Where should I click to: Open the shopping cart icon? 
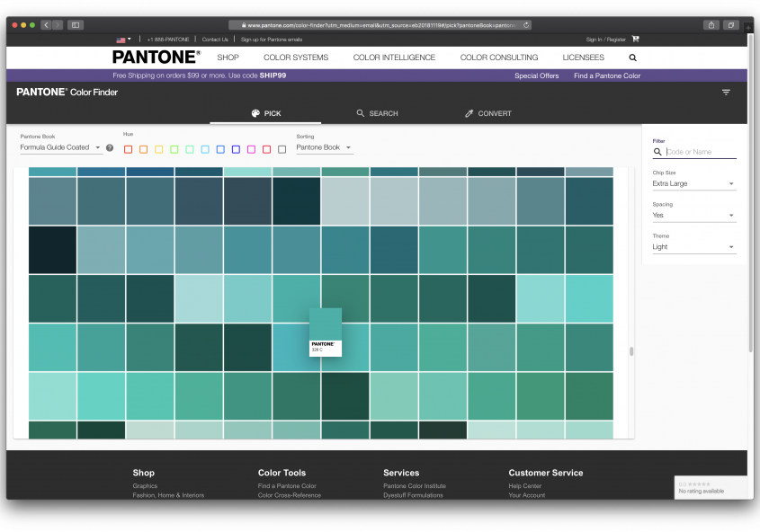point(636,39)
